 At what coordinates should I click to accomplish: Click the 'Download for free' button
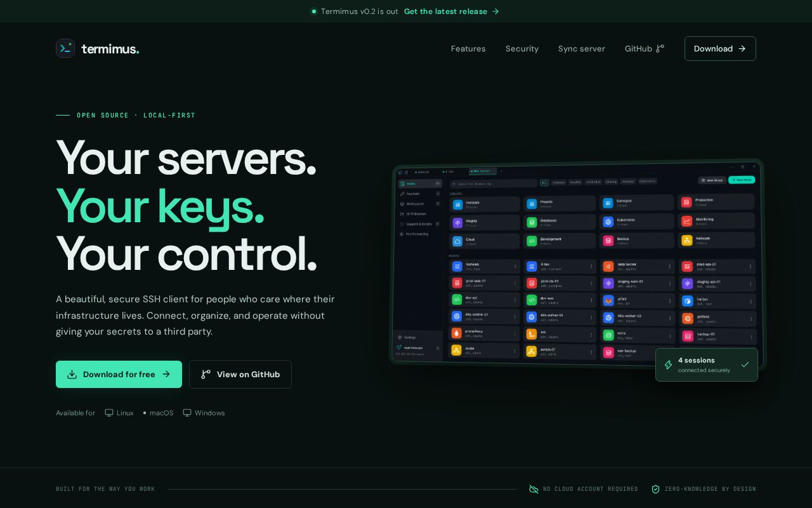point(119,374)
